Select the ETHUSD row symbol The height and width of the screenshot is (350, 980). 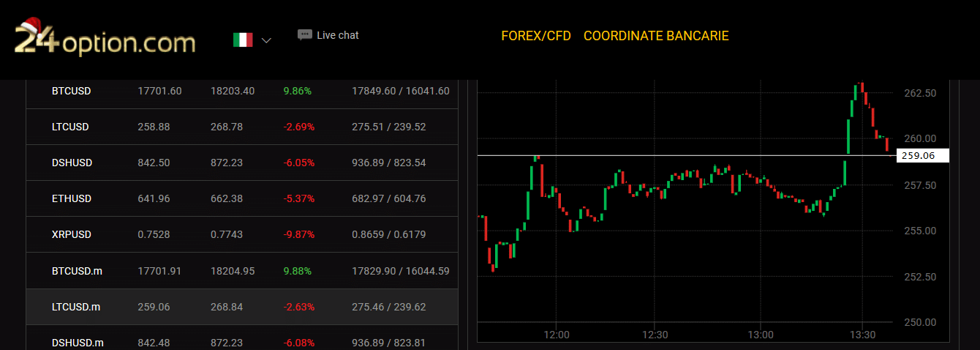click(72, 198)
